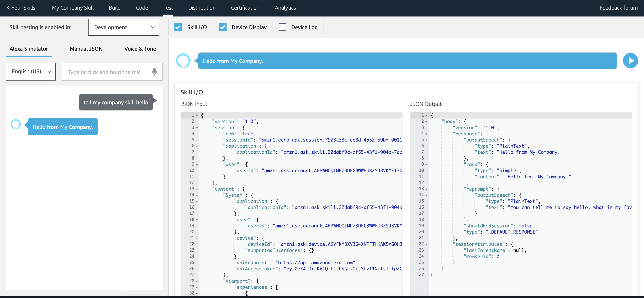Screen dimensions: 644x298
Task: Go to the Build section
Action: pos(114,8)
